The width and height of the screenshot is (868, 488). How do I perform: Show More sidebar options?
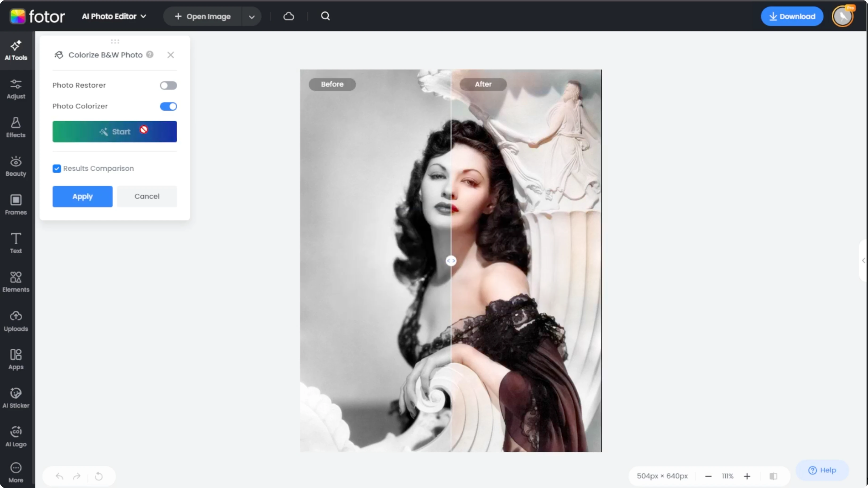pos(16,473)
